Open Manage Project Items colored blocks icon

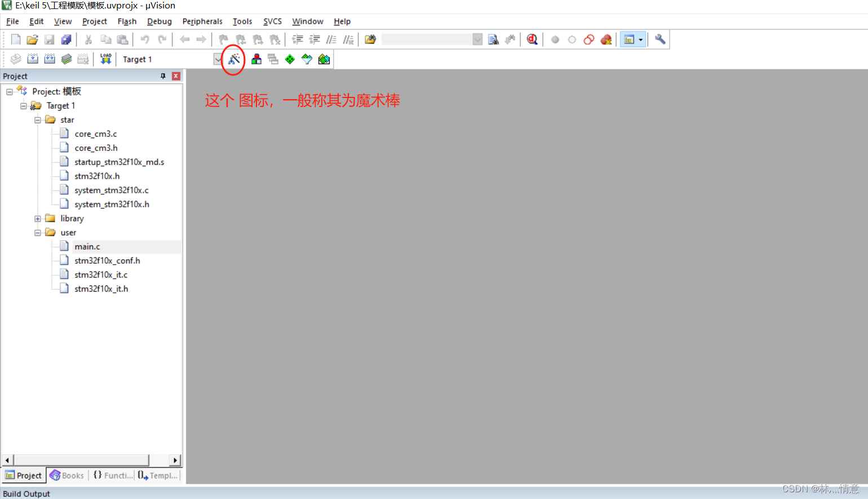point(256,59)
